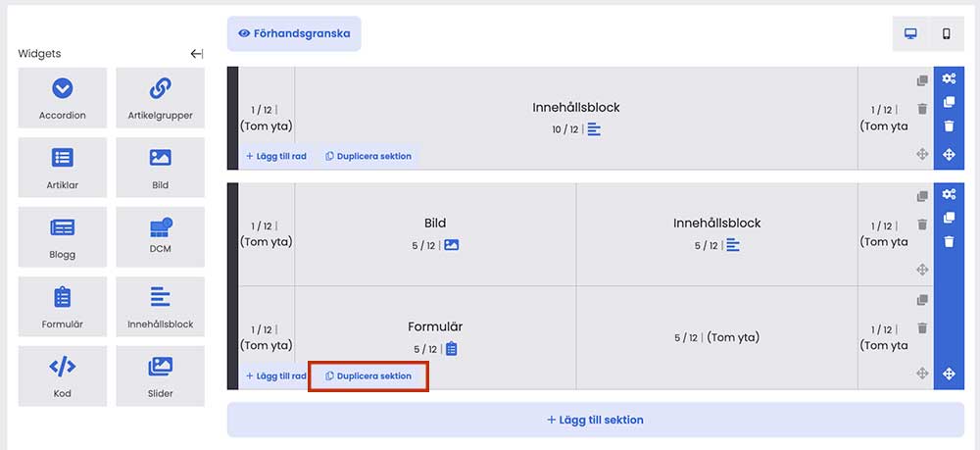Open settings gears of first section
980x450 pixels.
point(949,78)
